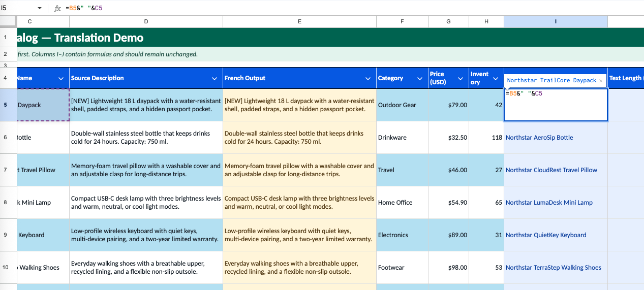Click the source description about Everyday walking shoes
This screenshot has height=290, width=644.
pyautogui.click(x=146, y=268)
